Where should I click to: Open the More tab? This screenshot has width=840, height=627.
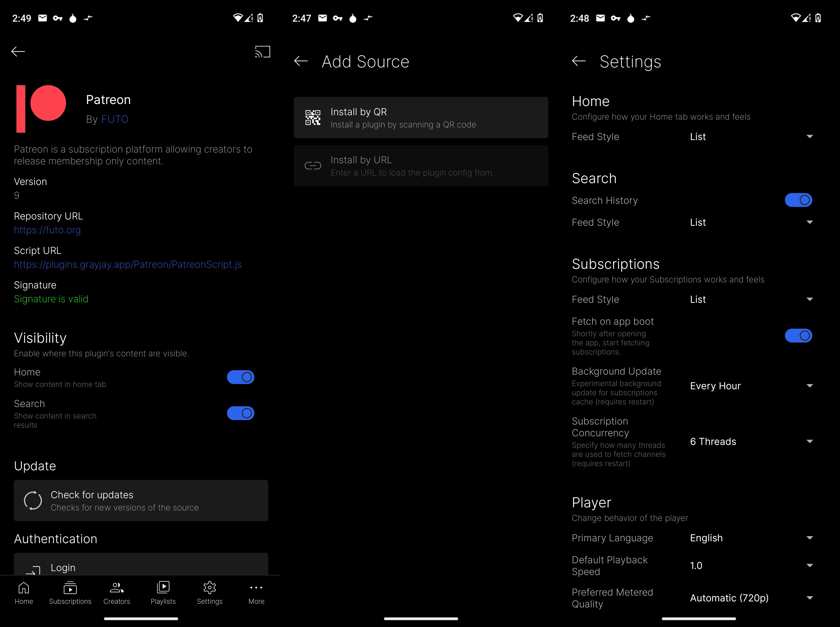[256, 593]
